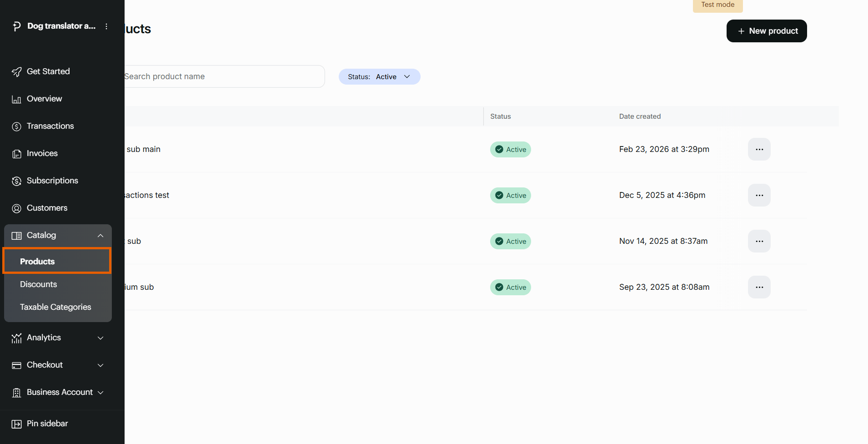868x444 pixels.
Task: Click the Invoices document icon
Action: click(x=17, y=154)
